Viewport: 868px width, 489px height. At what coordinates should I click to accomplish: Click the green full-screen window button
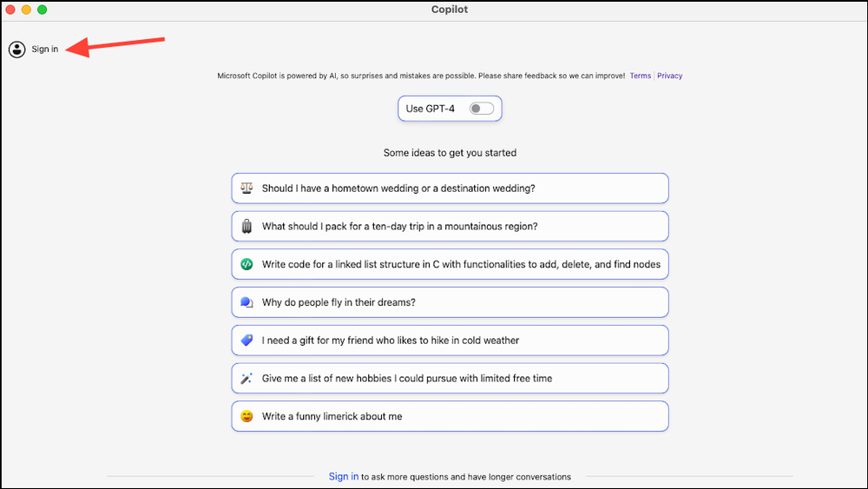[x=42, y=10]
